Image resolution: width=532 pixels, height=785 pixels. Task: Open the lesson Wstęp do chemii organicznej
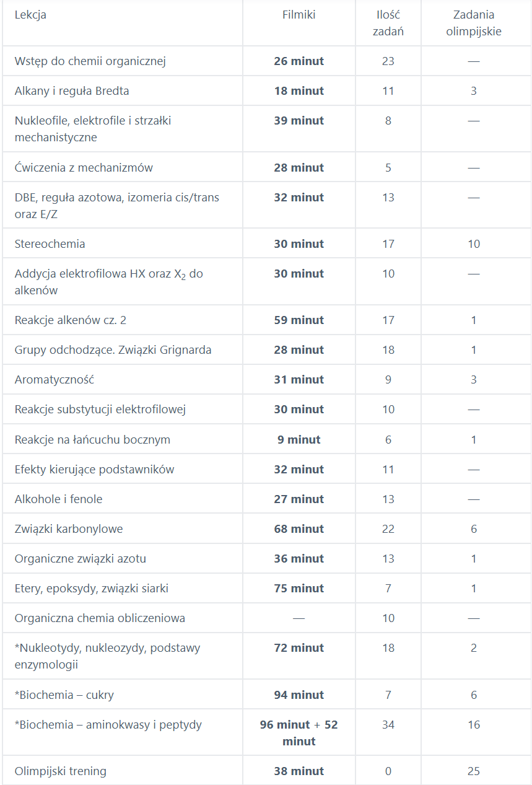tap(90, 61)
